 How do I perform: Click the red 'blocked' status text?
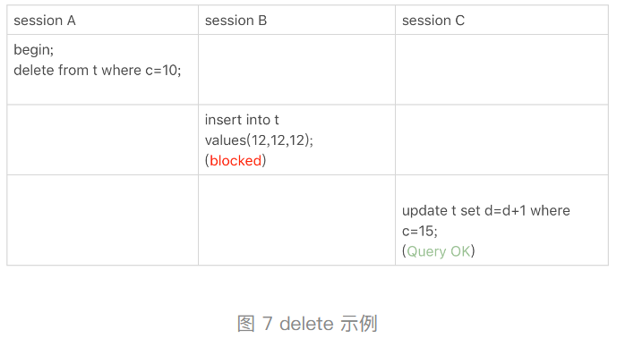[236, 160]
